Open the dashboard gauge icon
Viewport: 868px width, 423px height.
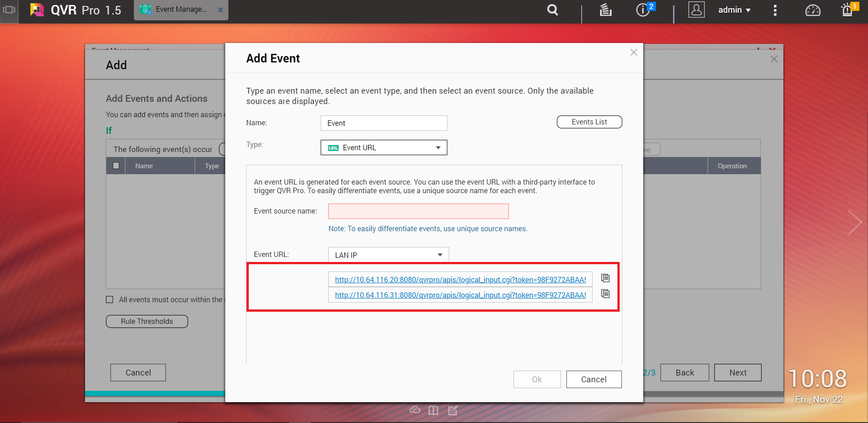click(812, 10)
